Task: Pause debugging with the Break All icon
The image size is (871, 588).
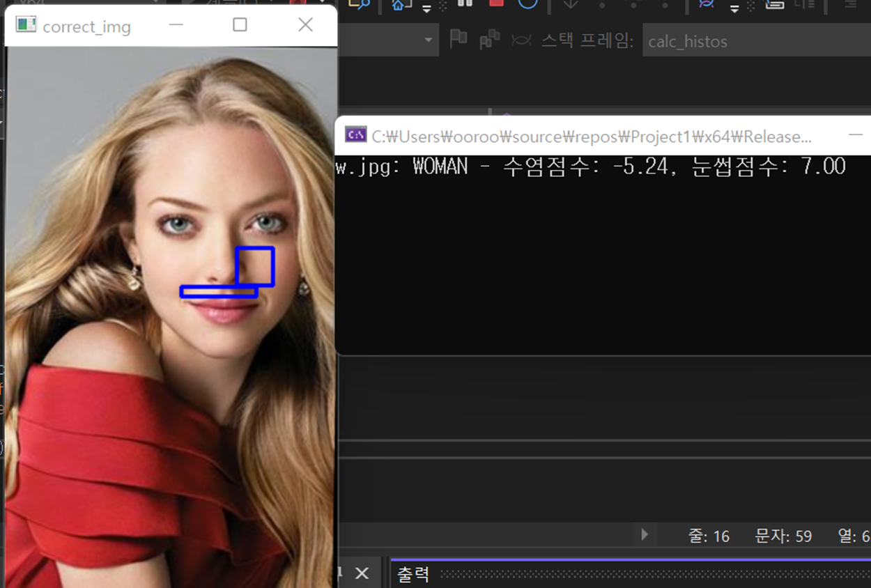Action: click(x=465, y=4)
